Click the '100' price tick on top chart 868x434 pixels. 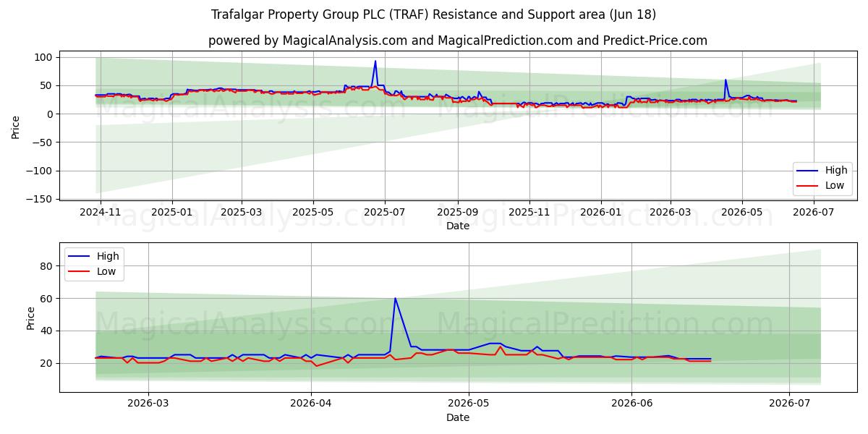tap(45, 57)
